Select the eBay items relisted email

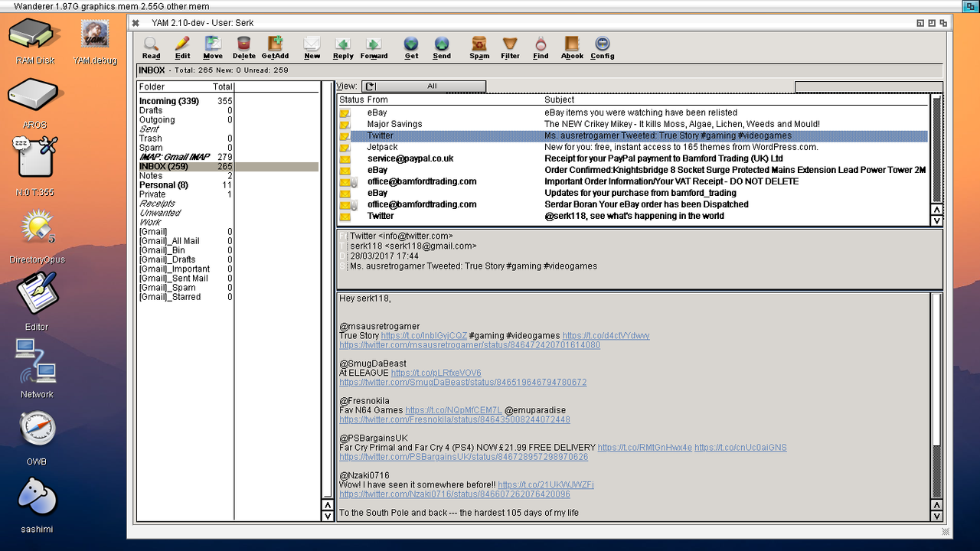tap(633, 112)
